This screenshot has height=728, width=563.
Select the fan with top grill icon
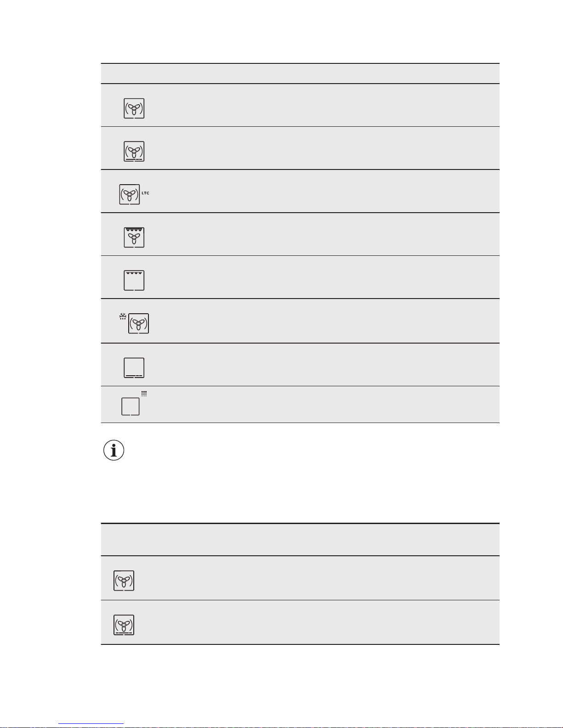134,237
